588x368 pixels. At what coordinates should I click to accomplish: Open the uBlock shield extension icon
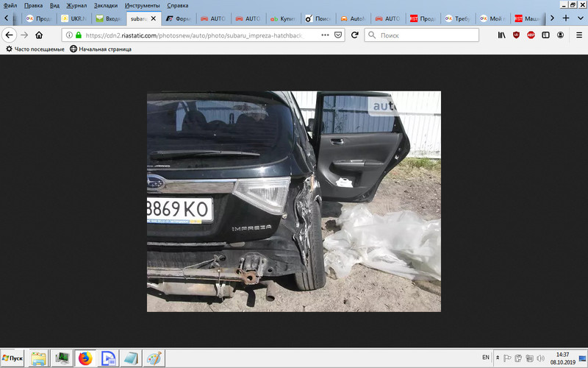(x=516, y=35)
